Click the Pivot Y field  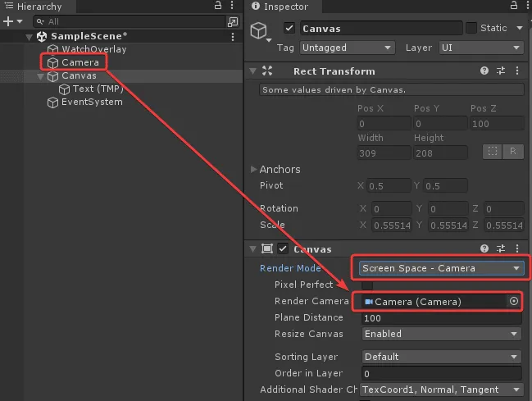pyautogui.click(x=445, y=186)
